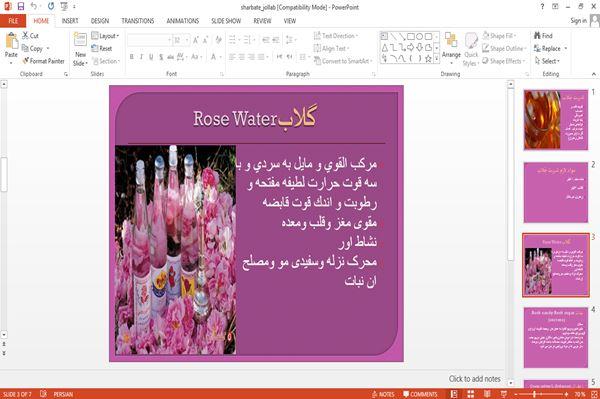This screenshot has width=600, height=399.
Task: Collapse the ribbon with the chevron
Action: coord(593,74)
